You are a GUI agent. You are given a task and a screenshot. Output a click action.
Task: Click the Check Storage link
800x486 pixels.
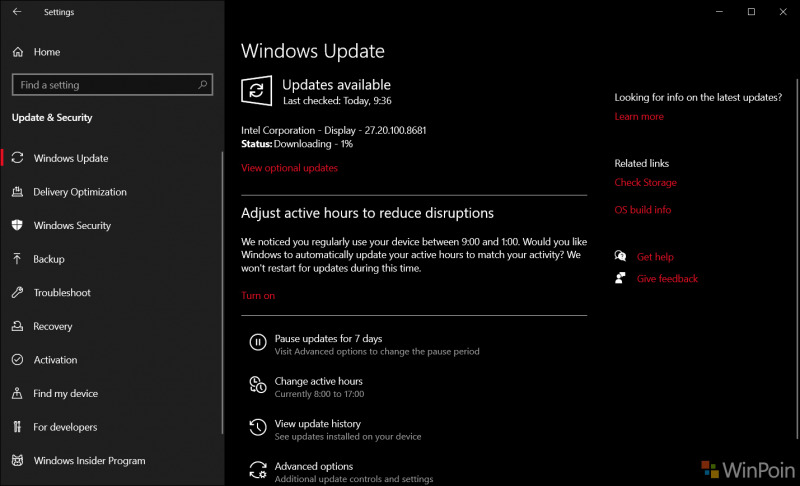click(645, 183)
